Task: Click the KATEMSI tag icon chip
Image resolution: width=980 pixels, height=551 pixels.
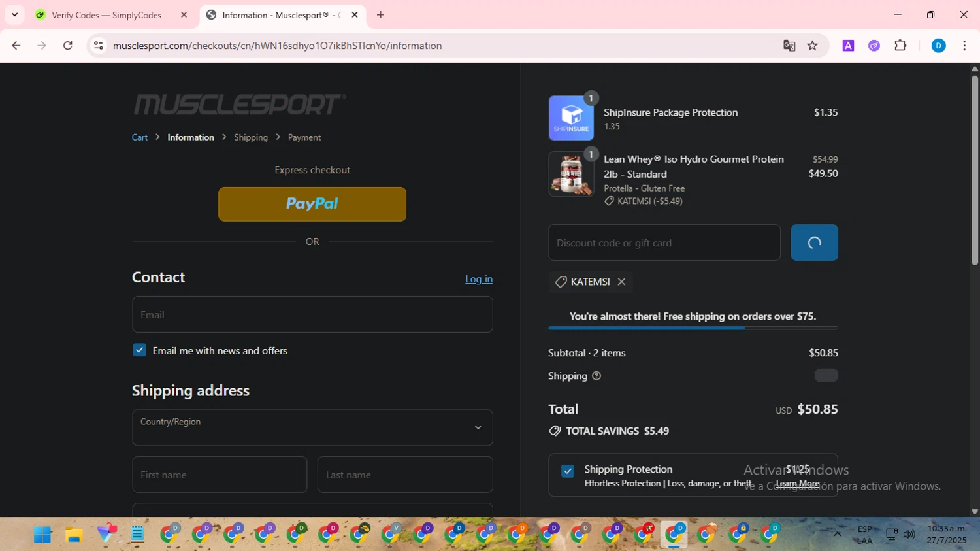Action: (x=561, y=282)
